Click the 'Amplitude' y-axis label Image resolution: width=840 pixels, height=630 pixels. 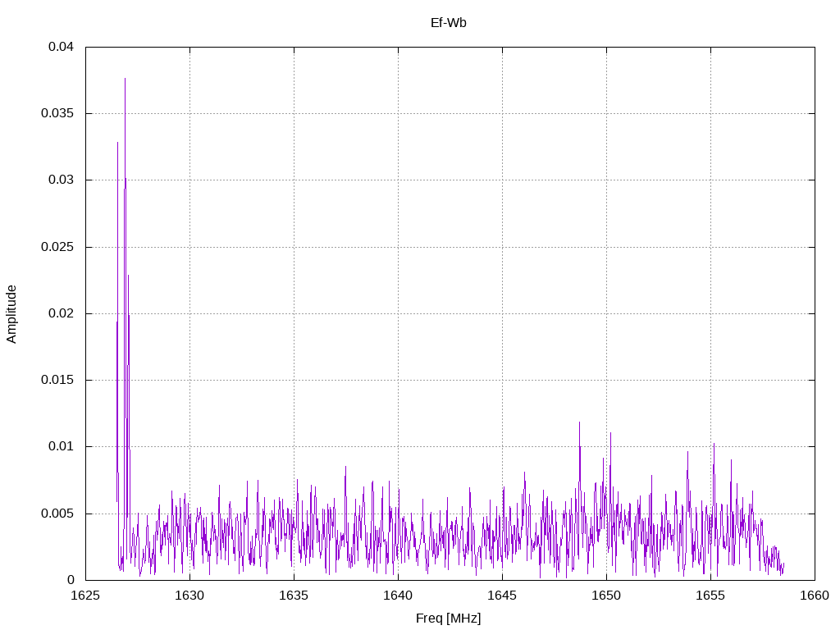11,314
